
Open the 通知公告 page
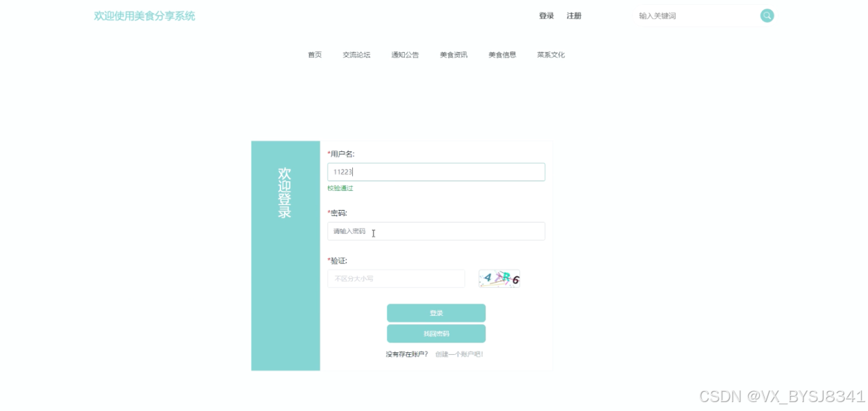[405, 55]
